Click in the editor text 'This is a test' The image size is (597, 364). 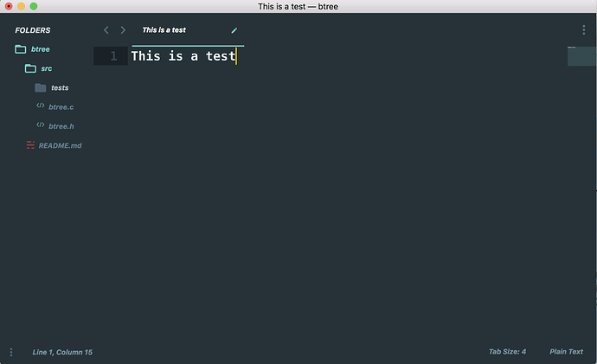(x=183, y=56)
